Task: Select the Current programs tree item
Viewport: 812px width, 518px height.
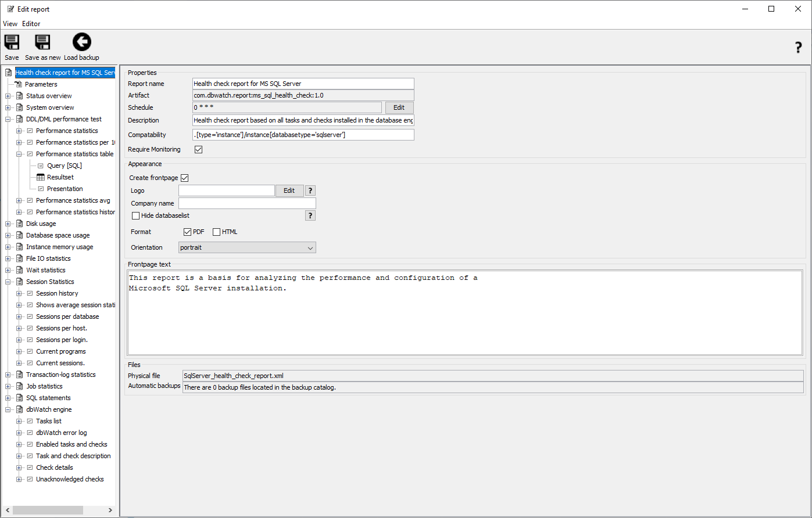Action: click(x=60, y=351)
